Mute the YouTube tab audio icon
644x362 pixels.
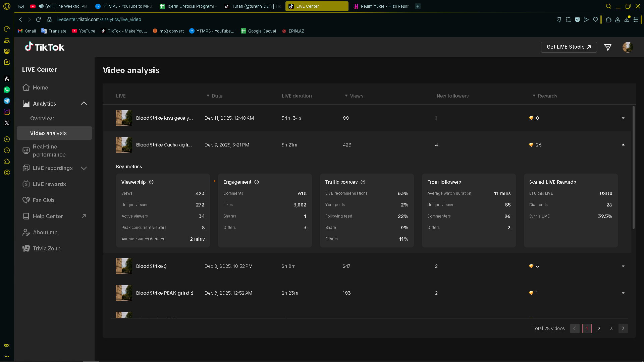tap(41, 6)
